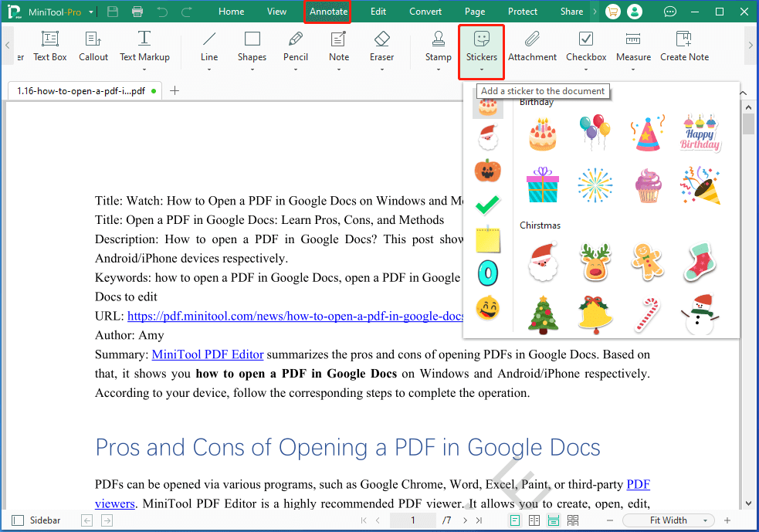This screenshot has height=532, width=759.
Task: Insert the Santa Claus face sticker from grid
Action: [x=543, y=263]
